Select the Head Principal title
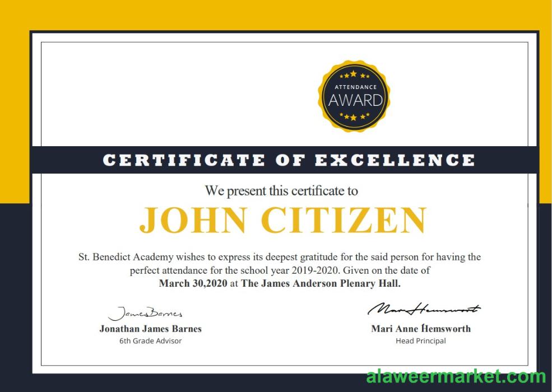The image size is (552, 392). point(420,340)
